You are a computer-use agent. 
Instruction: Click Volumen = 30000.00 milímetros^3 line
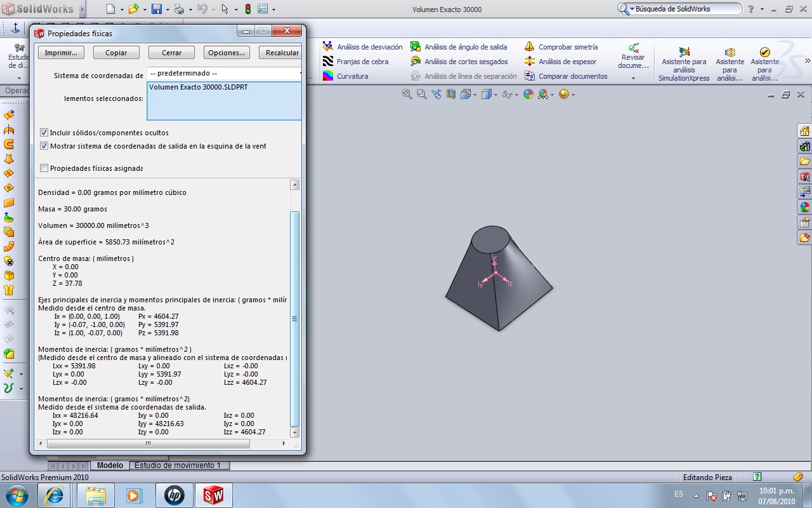point(93,225)
